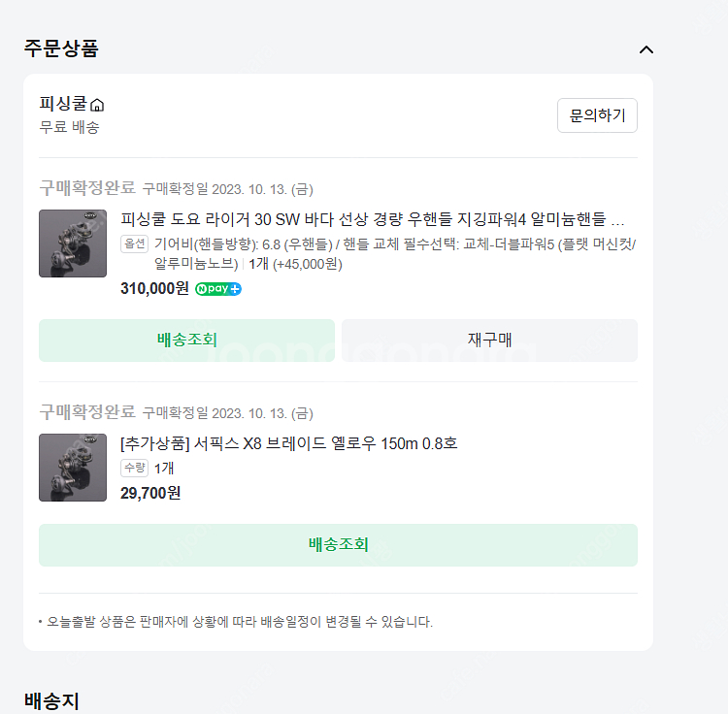Image resolution: width=728 pixels, height=714 pixels.
Task: Open the 피싱쿨 도요 라이거 30 SW product title
Action: point(373,219)
